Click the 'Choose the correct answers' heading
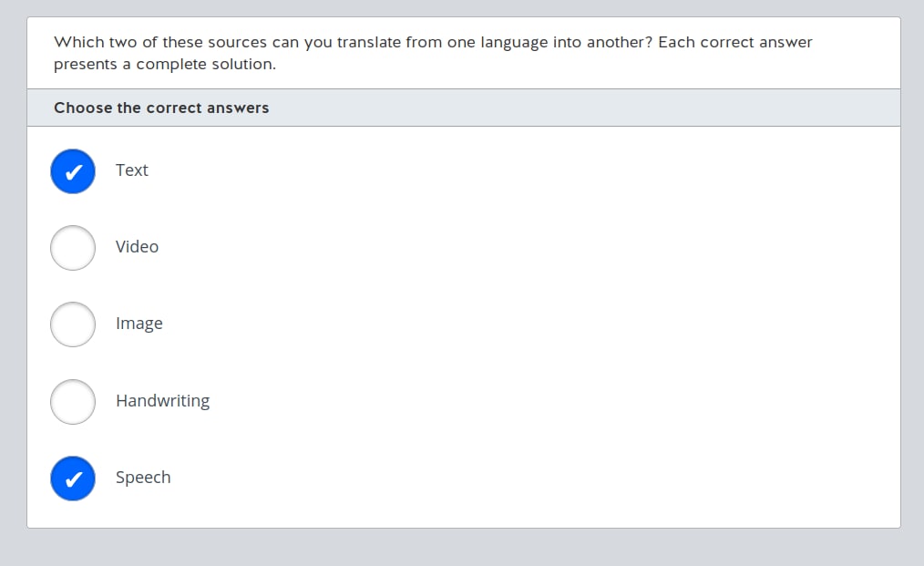 pyautogui.click(x=161, y=108)
